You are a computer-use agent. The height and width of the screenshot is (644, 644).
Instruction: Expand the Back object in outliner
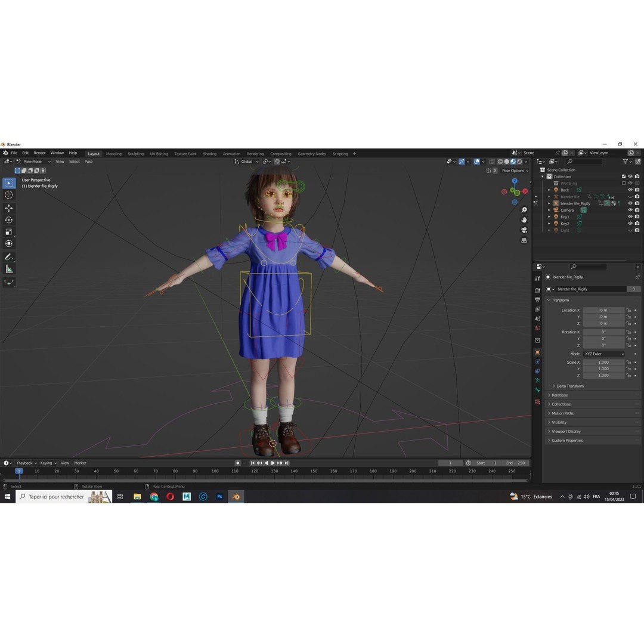(549, 190)
